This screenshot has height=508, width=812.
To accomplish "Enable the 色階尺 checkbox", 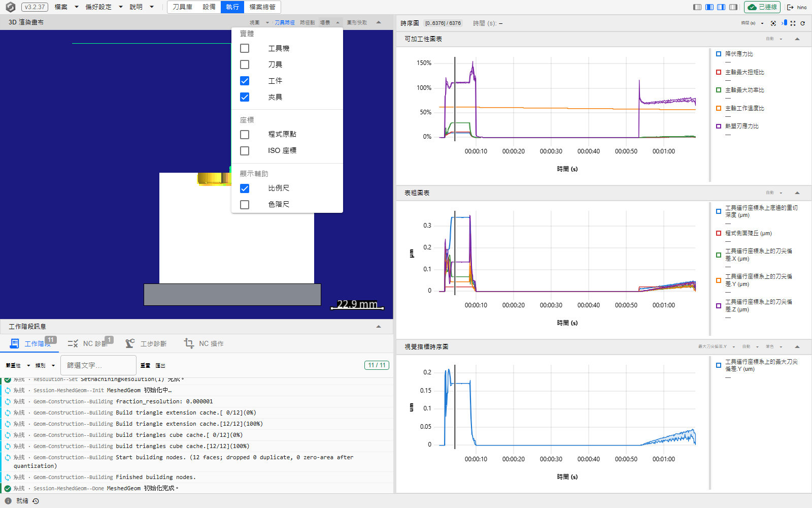I will [245, 205].
